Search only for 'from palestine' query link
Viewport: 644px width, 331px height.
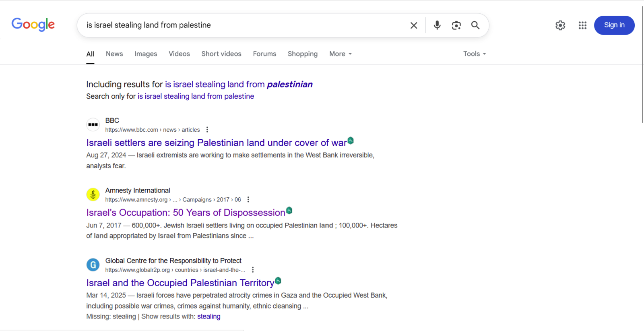(196, 96)
